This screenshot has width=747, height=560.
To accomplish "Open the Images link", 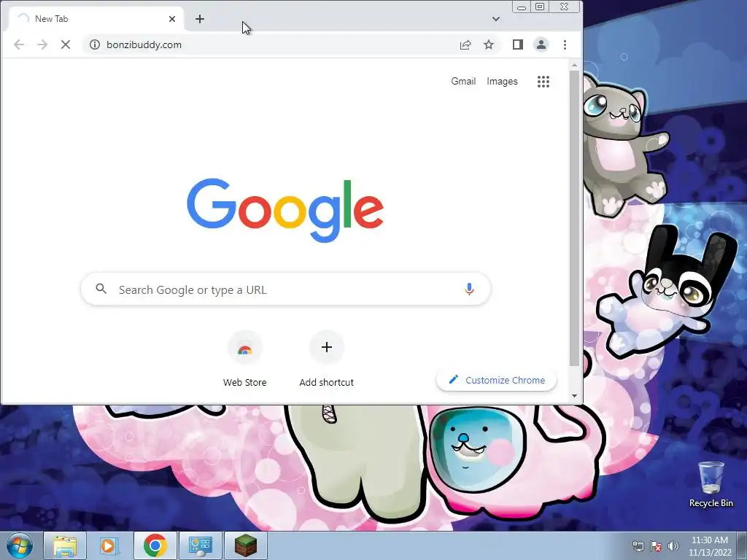I will tap(502, 82).
